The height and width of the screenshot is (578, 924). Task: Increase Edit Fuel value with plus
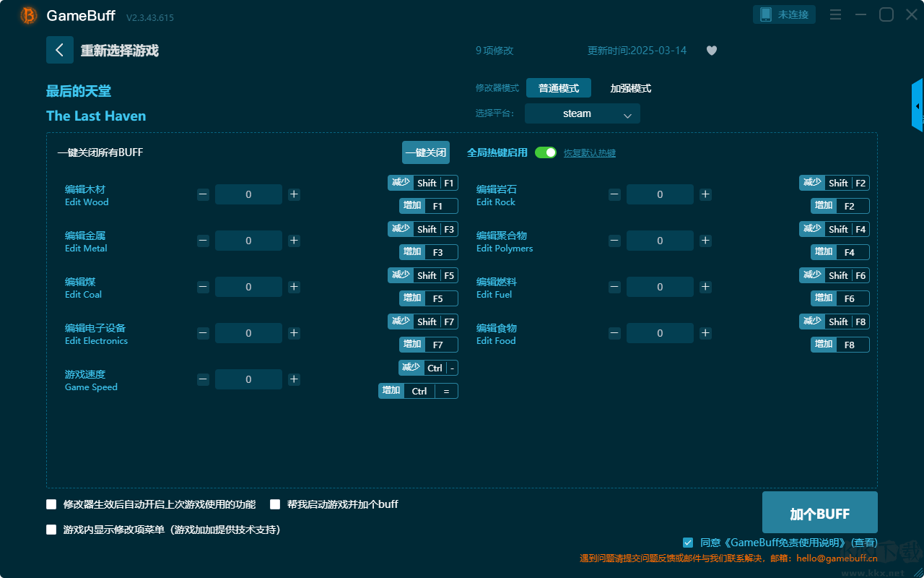(705, 287)
